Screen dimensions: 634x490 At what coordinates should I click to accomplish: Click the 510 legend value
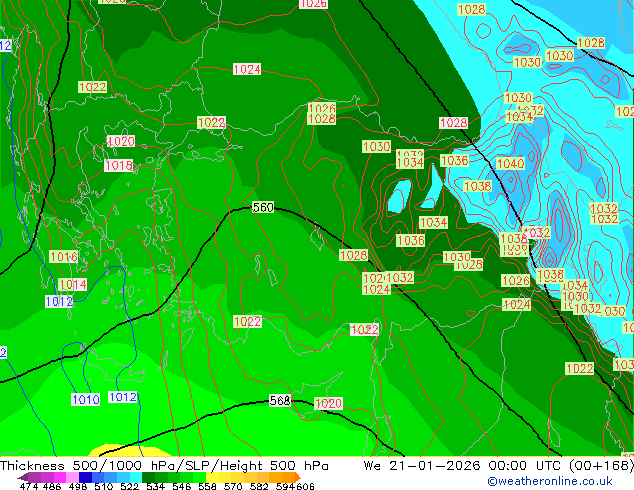tap(104, 486)
